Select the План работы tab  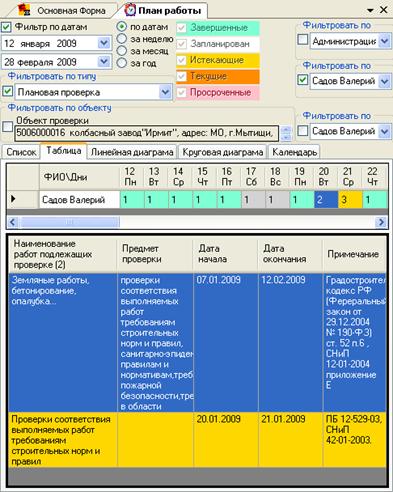pyautogui.click(x=163, y=10)
